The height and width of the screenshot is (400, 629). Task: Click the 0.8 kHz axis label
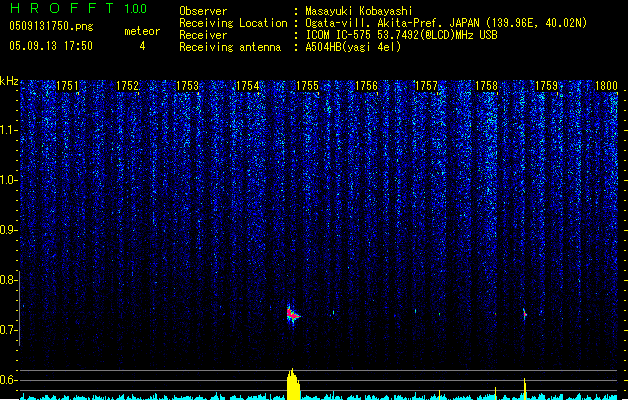pos(9,280)
